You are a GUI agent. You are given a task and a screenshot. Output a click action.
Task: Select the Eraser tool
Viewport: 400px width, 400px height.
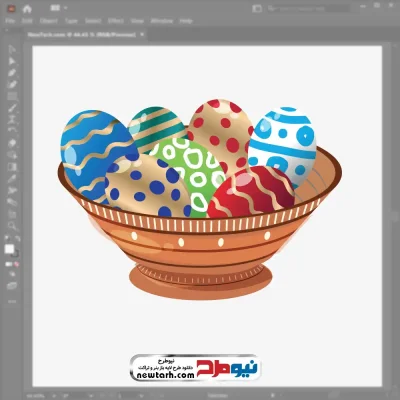coord(12,143)
